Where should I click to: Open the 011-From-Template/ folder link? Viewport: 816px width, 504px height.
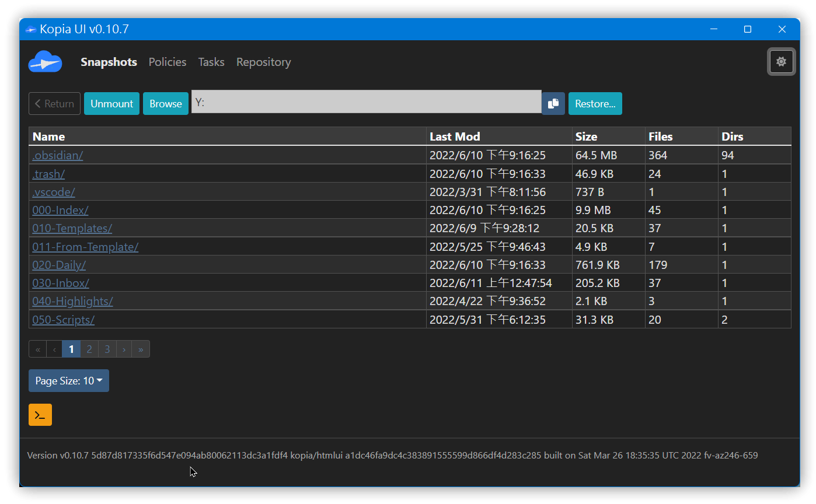click(85, 247)
